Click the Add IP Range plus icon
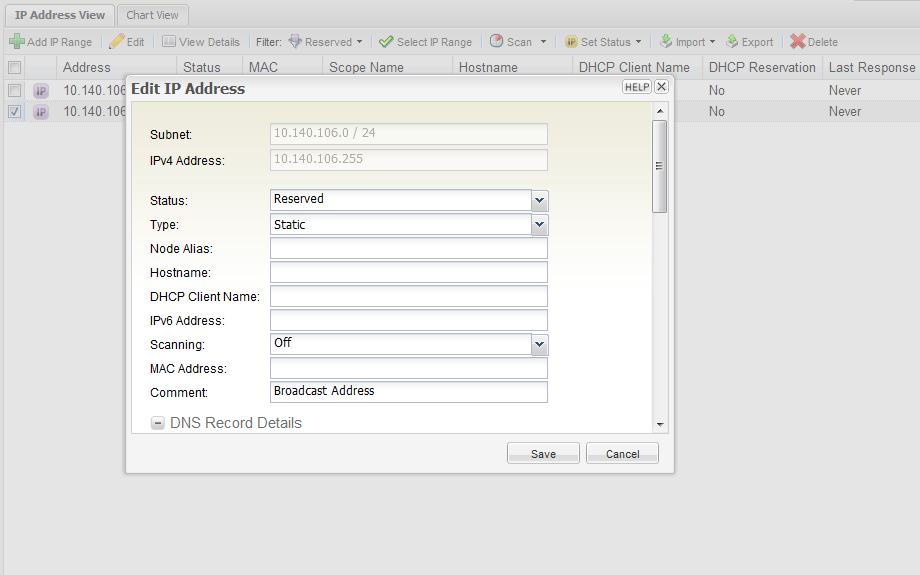Viewport: 920px width, 575px height. click(x=16, y=41)
